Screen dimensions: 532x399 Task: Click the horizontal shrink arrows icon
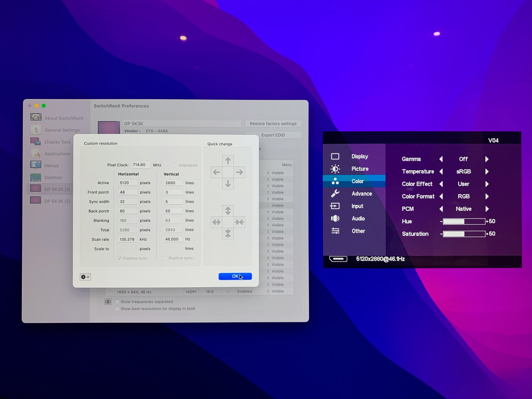pyautogui.click(x=239, y=222)
